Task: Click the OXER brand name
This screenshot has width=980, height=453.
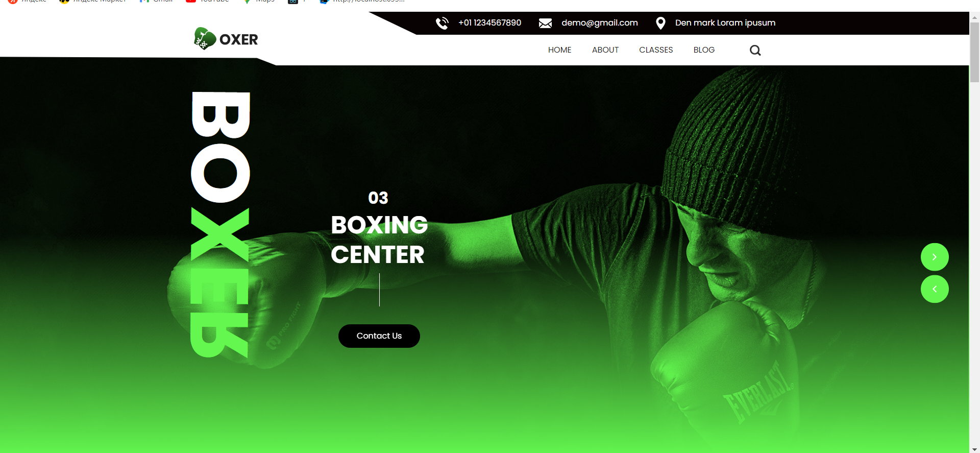Action: 239,39
